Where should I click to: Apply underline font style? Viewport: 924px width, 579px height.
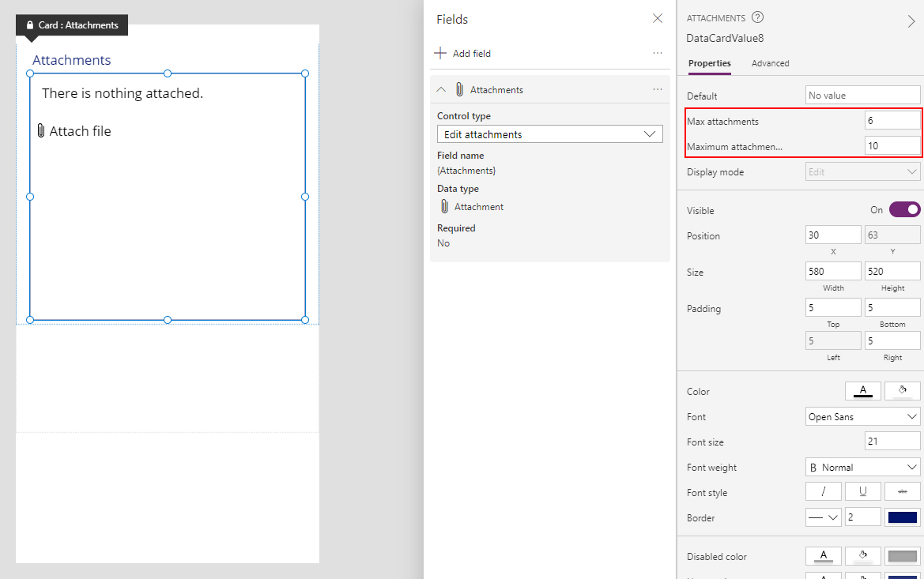[x=862, y=491]
